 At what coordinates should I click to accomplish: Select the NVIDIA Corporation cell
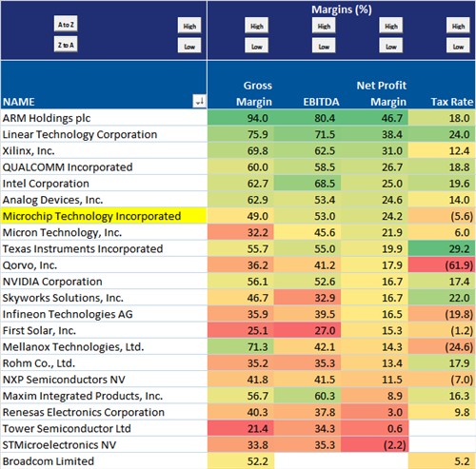tap(104, 282)
